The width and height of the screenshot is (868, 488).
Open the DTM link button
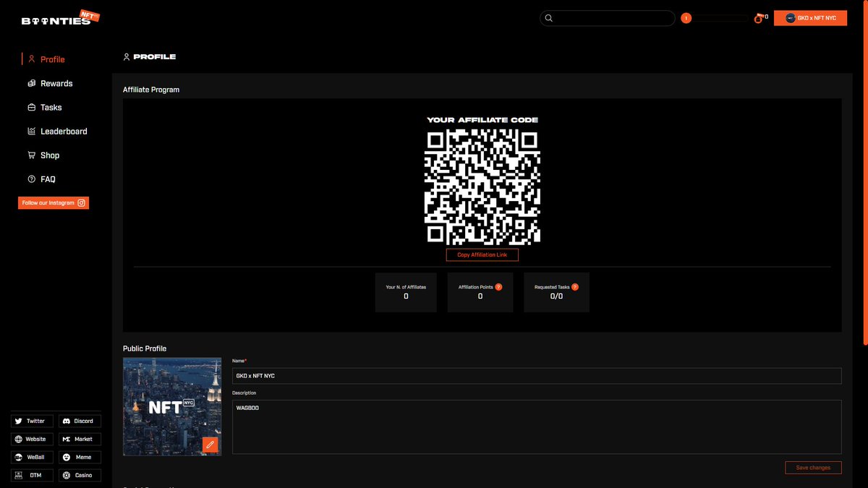pyautogui.click(x=32, y=475)
